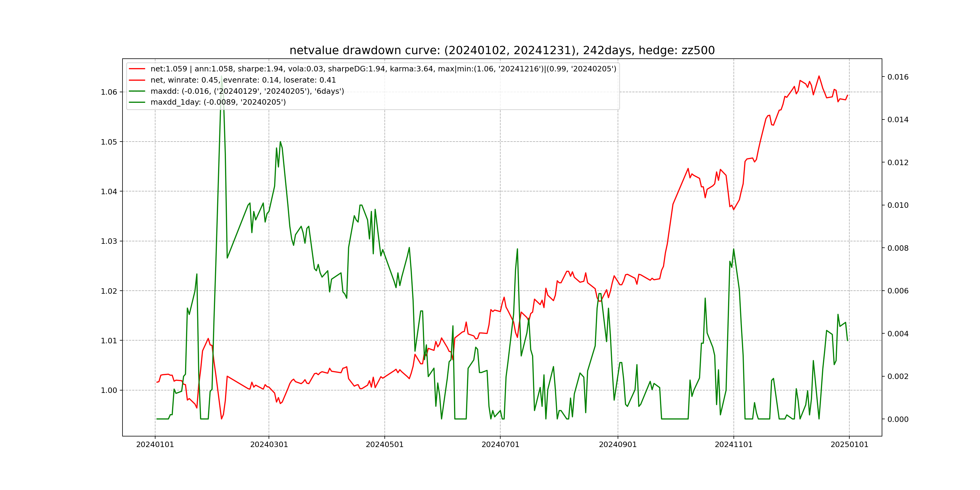Click the winrate legend entry text
Viewport: 980px width, 490px height.
click(x=243, y=80)
